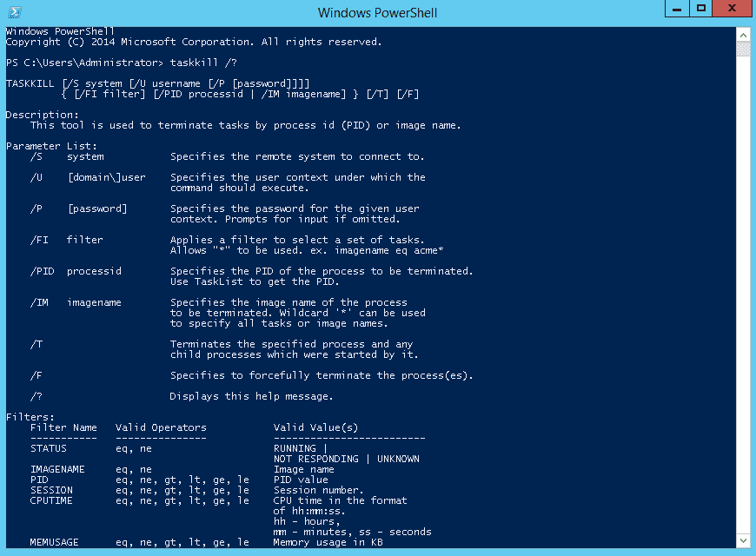The width and height of the screenshot is (756, 556).
Task: Open the PowerShell window system menu icon
Action: point(13,11)
